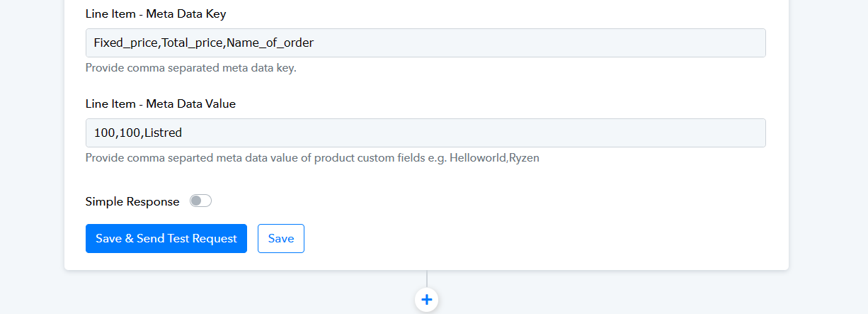The height and width of the screenshot is (314, 868).
Task: Click the Line Item - Meta Data Value label
Action: [x=161, y=103]
